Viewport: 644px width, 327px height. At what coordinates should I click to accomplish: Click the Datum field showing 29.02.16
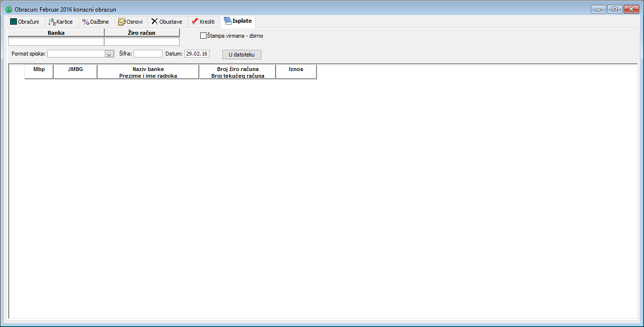click(197, 54)
